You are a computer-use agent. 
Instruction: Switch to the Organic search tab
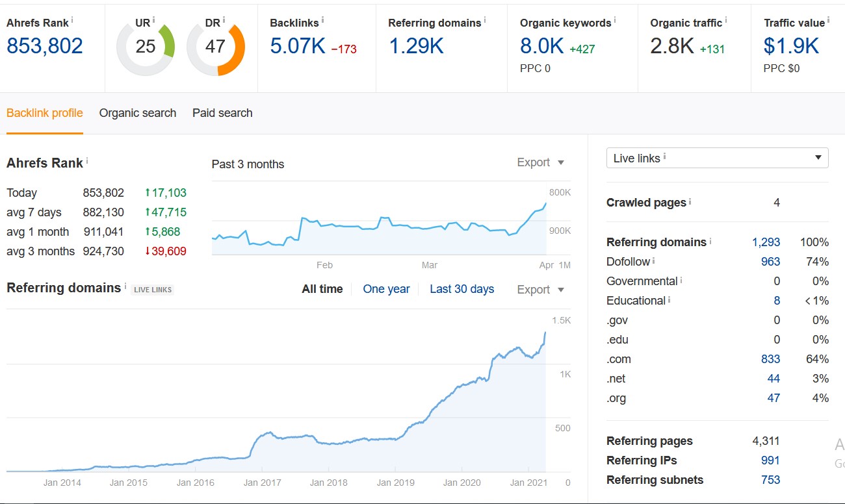click(138, 113)
